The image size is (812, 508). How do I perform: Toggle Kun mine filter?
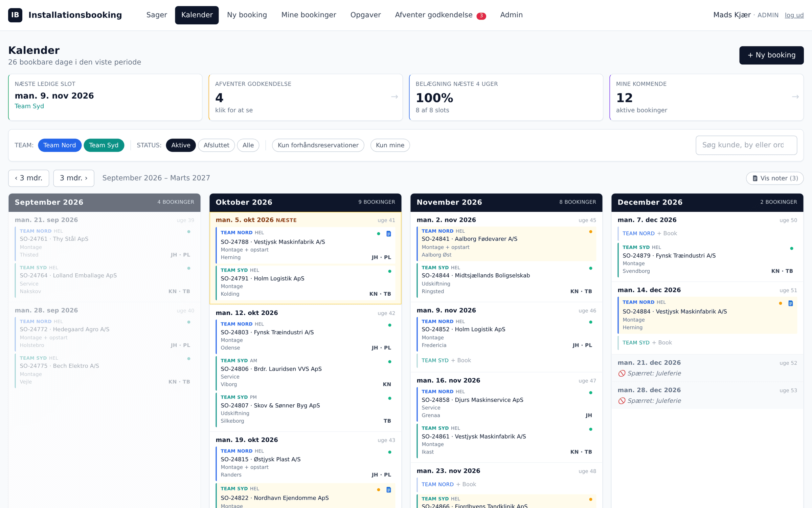coord(390,145)
